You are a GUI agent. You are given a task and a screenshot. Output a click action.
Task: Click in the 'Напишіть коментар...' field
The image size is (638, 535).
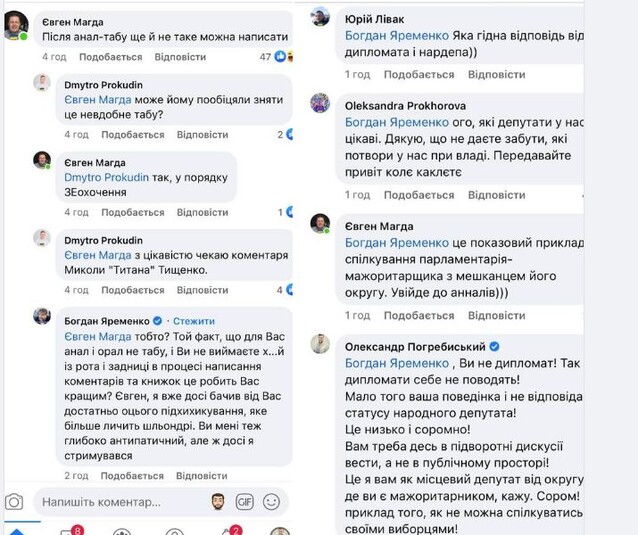[x=120, y=500]
